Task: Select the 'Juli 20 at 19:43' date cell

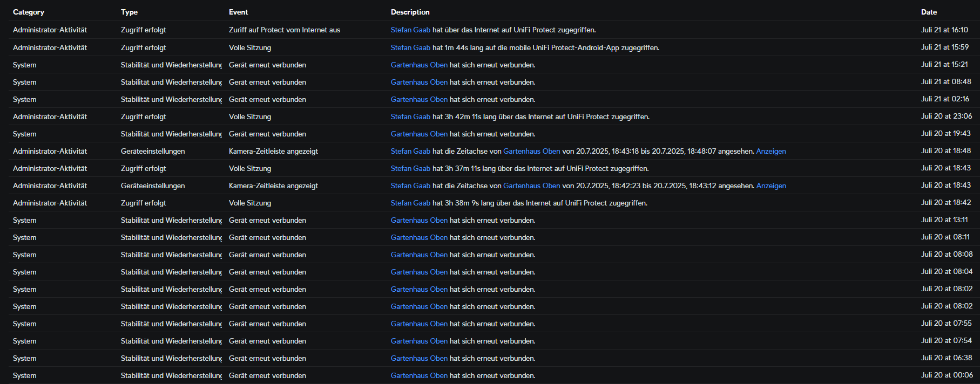Action: pyautogui.click(x=946, y=133)
